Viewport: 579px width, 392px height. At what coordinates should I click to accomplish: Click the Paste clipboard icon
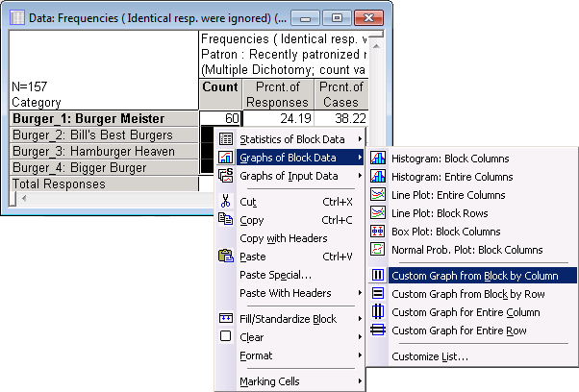coord(225,257)
